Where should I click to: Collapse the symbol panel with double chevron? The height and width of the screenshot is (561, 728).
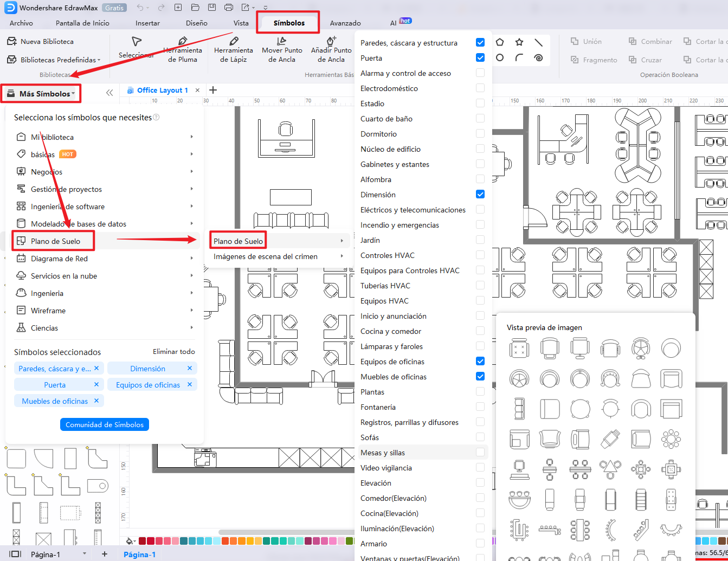point(109,93)
